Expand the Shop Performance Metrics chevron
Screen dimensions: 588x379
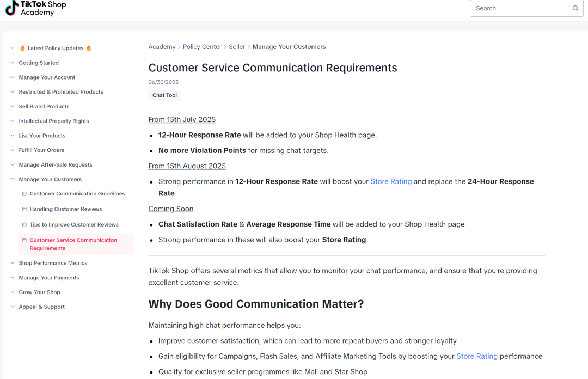coord(13,263)
